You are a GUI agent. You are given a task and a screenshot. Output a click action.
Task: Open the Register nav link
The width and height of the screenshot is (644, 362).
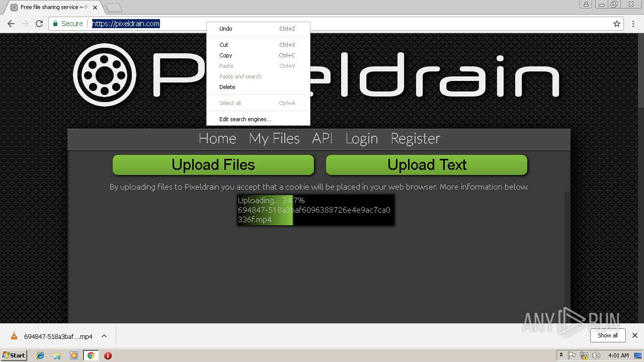pos(415,139)
